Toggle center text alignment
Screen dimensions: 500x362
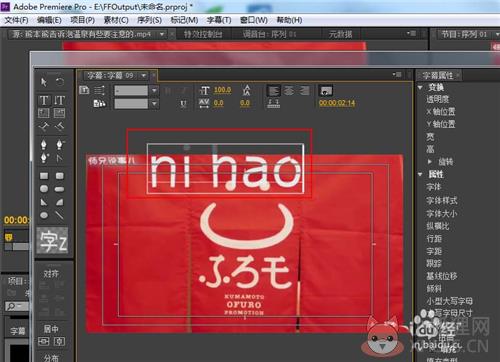point(289,90)
